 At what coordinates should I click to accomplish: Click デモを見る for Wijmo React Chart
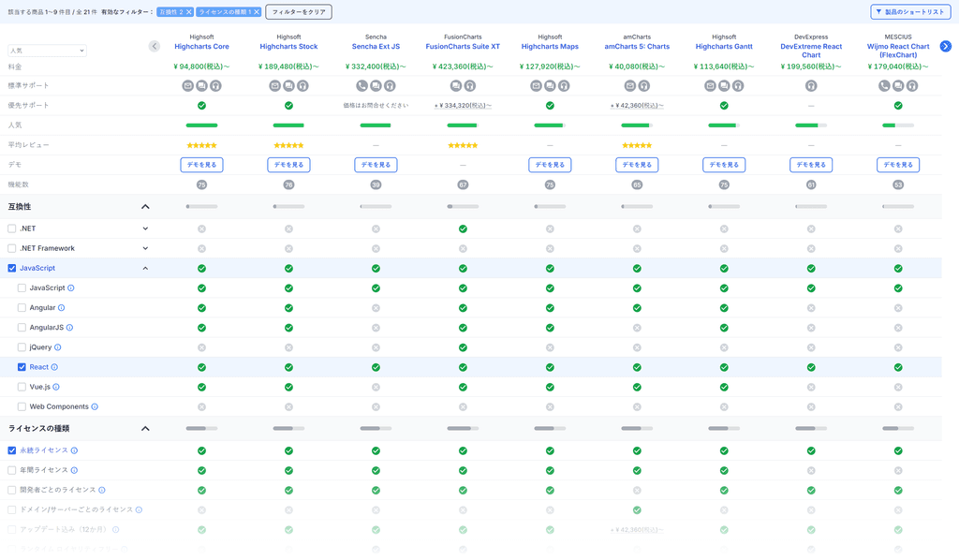898,165
